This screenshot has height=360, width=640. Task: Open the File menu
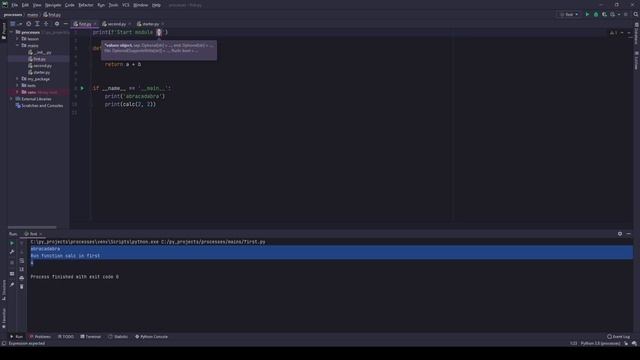click(x=15, y=5)
